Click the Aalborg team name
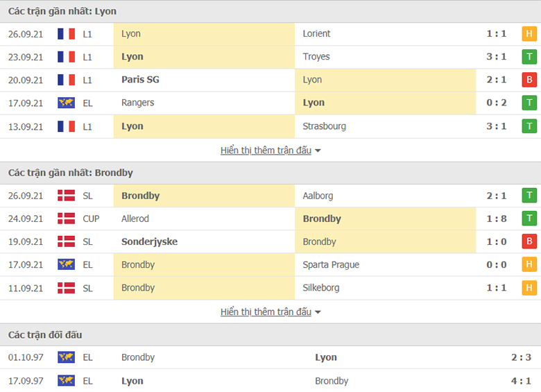Image resolution: width=541 pixels, height=392 pixels. [318, 196]
